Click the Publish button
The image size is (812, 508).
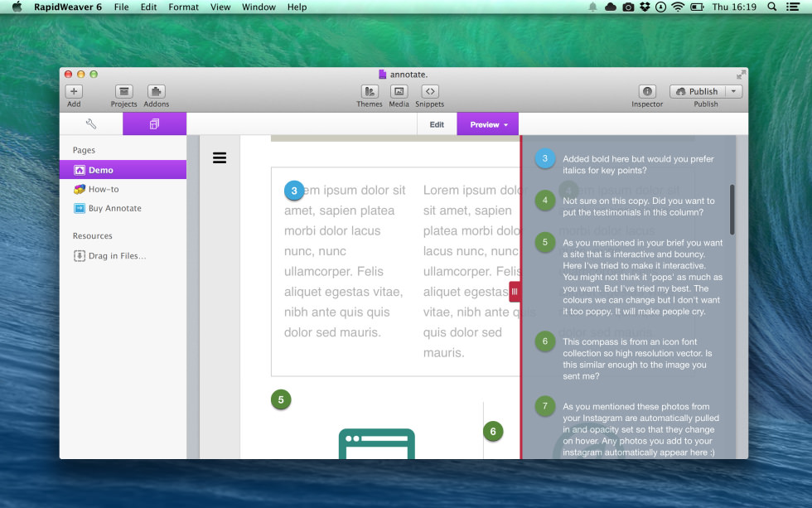[698, 92]
